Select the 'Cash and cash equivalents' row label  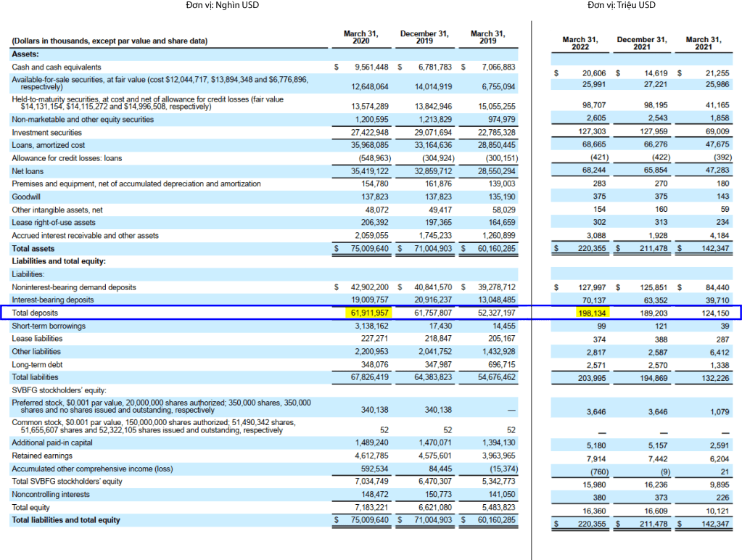coord(57,67)
